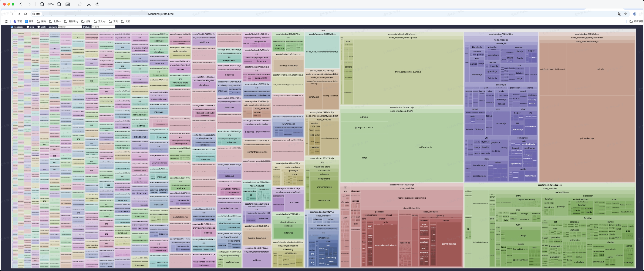Screen dimensions: 644x271
Task: Select the Rendered size radio button
Action: [x=12, y=27]
